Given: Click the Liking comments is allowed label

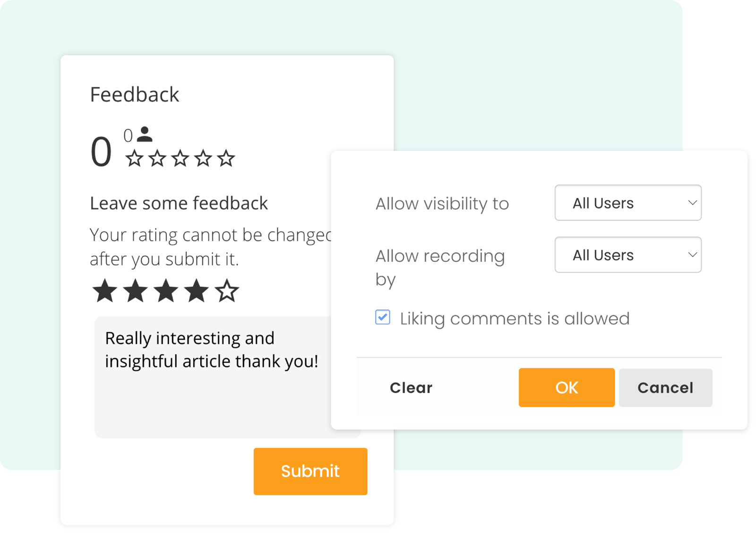Looking at the screenshot, I should 515,318.
